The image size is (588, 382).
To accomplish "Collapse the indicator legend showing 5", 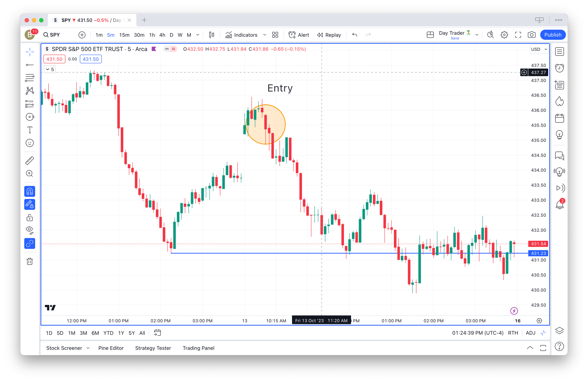I will click(50, 69).
